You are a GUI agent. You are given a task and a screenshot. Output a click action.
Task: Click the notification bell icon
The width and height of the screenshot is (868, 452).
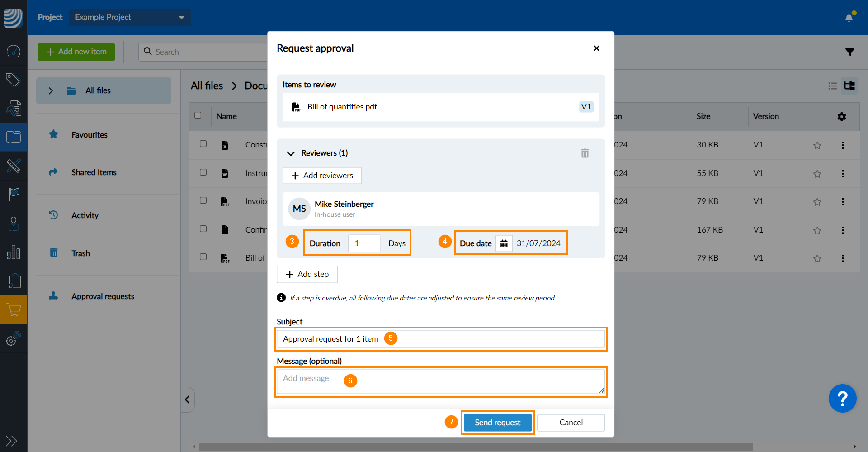(x=849, y=18)
